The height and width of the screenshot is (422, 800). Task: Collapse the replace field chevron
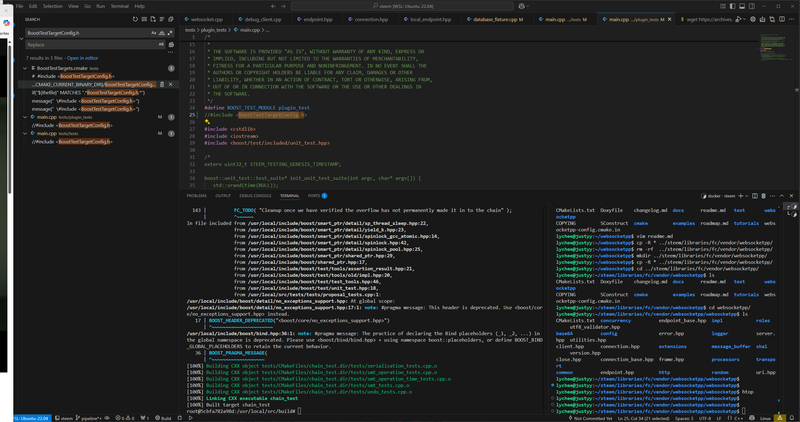coord(21,38)
